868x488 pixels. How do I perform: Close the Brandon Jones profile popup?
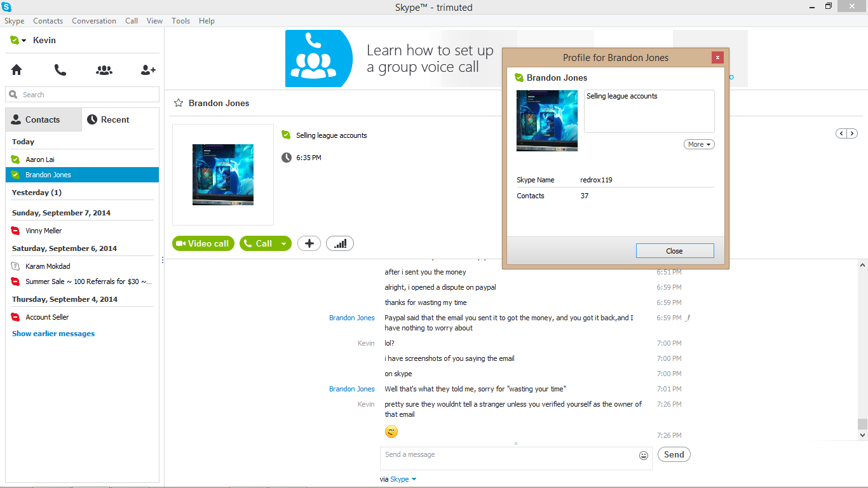pyautogui.click(x=717, y=58)
